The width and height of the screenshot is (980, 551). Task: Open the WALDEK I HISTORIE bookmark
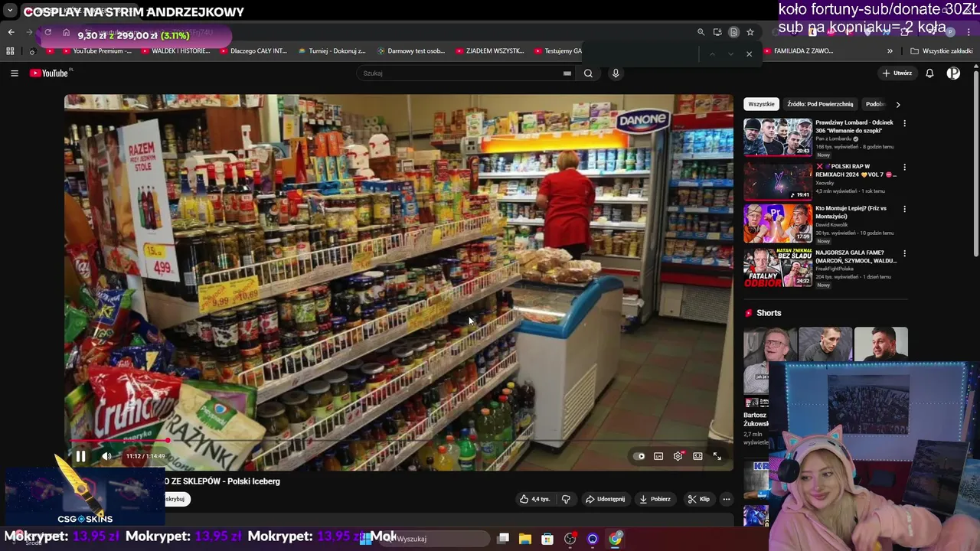(x=175, y=51)
